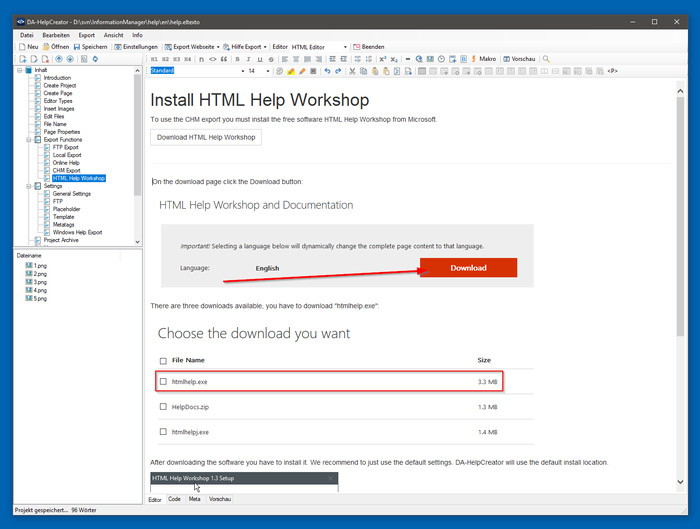Open the Export Webseite dropdown arrow
The image size is (700, 529).
[x=218, y=47]
